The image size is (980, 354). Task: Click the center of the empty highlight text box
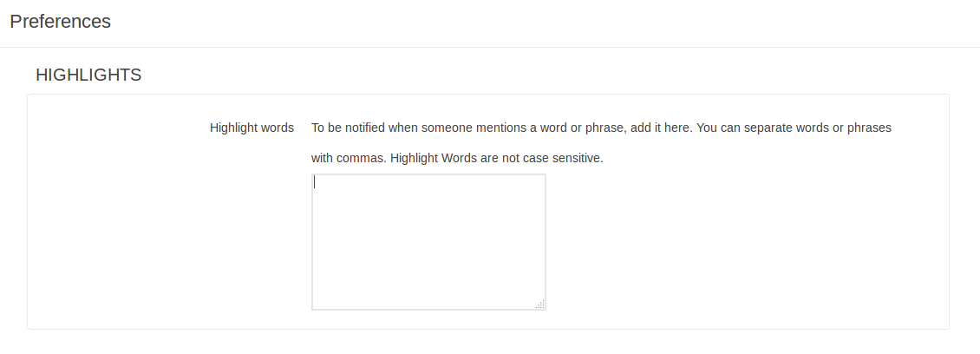428,241
